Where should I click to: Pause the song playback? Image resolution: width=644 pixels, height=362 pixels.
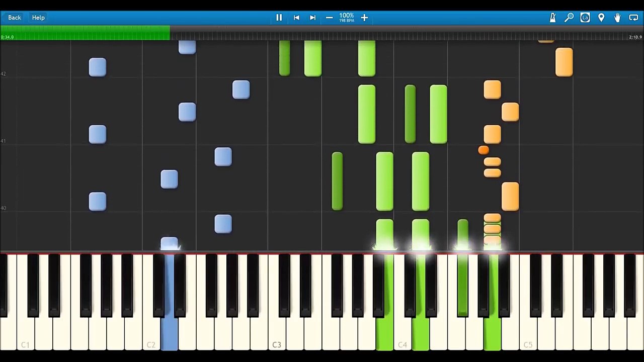[279, 18]
